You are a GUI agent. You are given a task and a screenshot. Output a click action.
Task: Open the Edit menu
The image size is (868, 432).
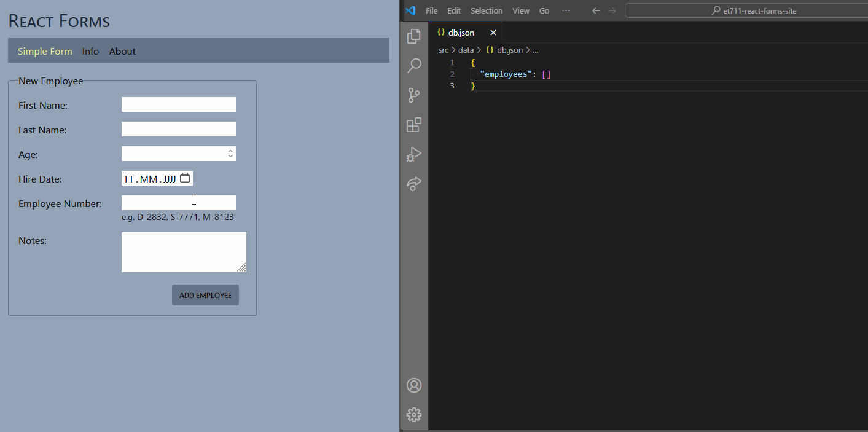[454, 10]
